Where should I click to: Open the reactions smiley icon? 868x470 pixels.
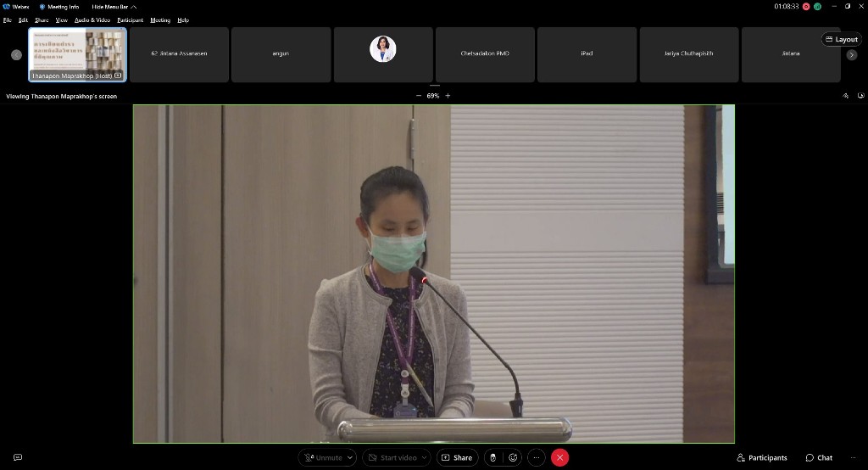[x=513, y=457]
